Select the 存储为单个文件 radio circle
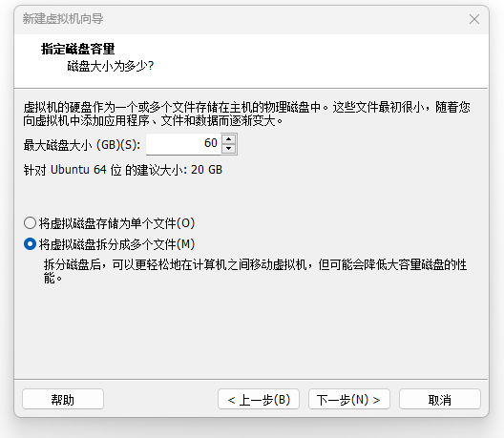 pos(30,222)
